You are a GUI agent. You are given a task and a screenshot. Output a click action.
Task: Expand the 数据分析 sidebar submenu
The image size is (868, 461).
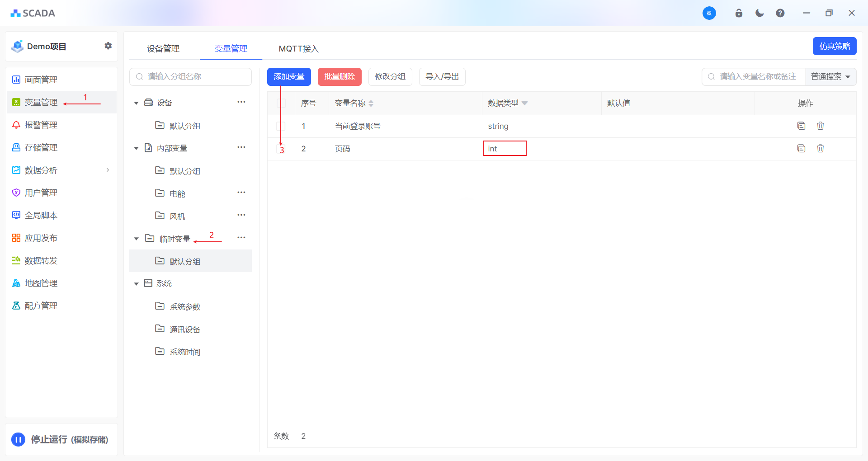coord(108,170)
